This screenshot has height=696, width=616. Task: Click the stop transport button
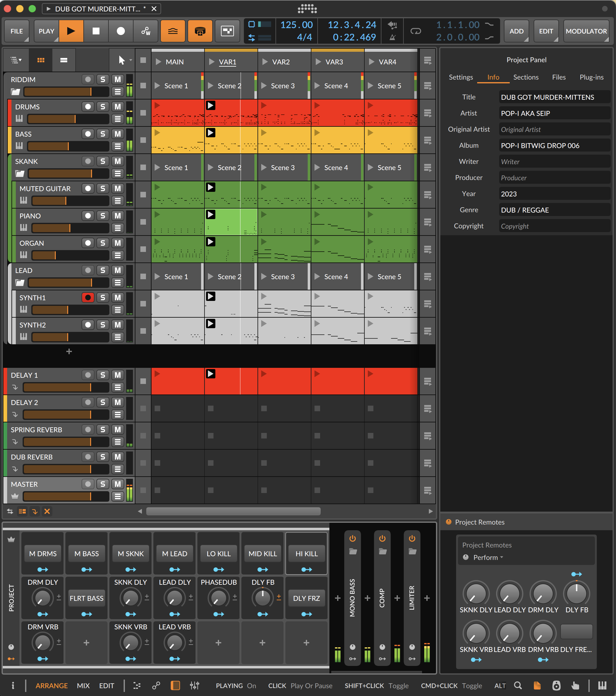pos(96,31)
